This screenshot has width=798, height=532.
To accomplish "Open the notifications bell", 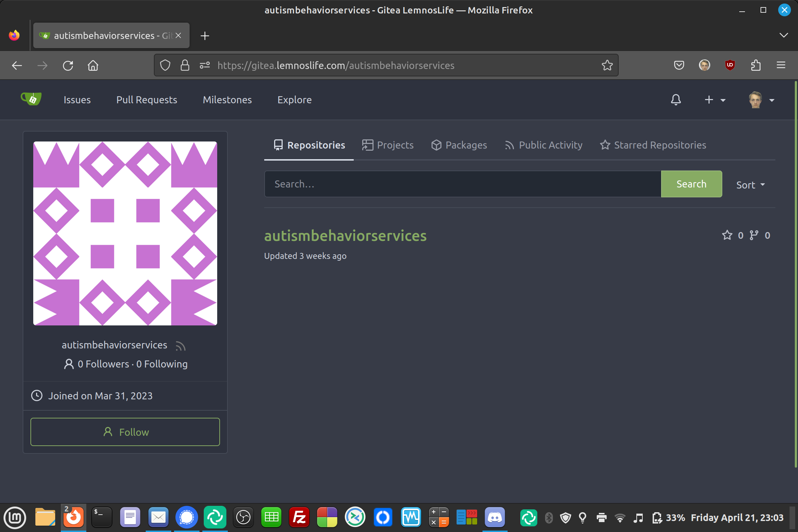I will (676, 100).
